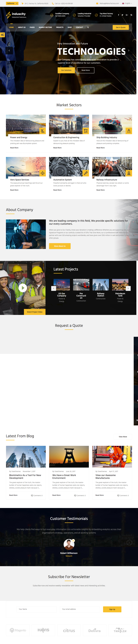Click the blog View More button

tap(123, 437)
